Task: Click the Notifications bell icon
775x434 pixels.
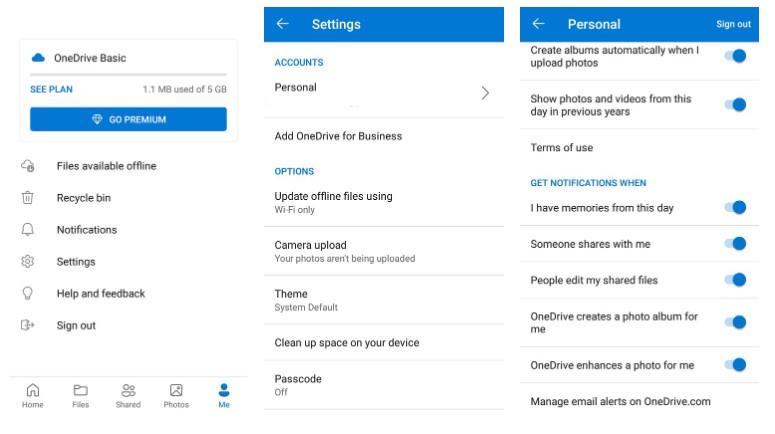Action: pyautogui.click(x=28, y=229)
